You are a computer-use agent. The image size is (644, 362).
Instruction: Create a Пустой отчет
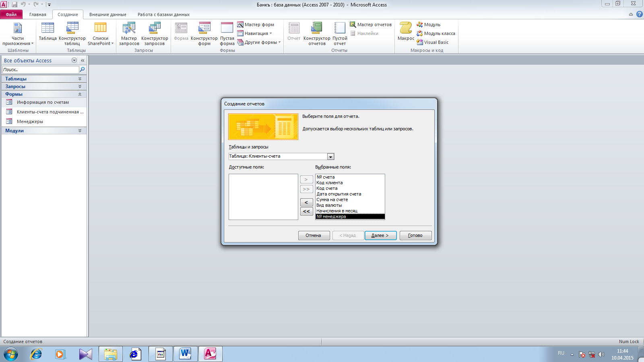pyautogui.click(x=340, y=34)
